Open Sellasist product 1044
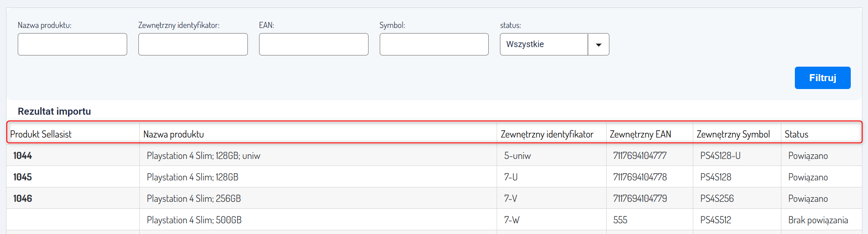The width and height of the screenshot is (868, 234). 23,156
